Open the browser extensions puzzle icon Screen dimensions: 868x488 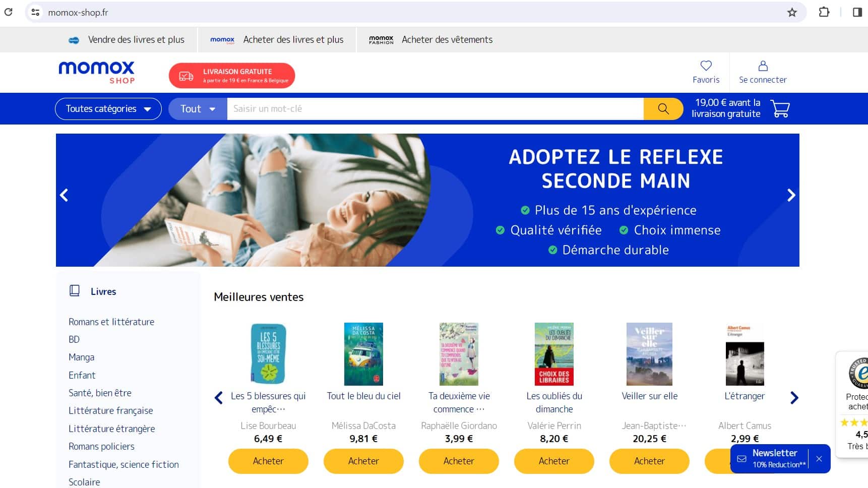[824, 12]
